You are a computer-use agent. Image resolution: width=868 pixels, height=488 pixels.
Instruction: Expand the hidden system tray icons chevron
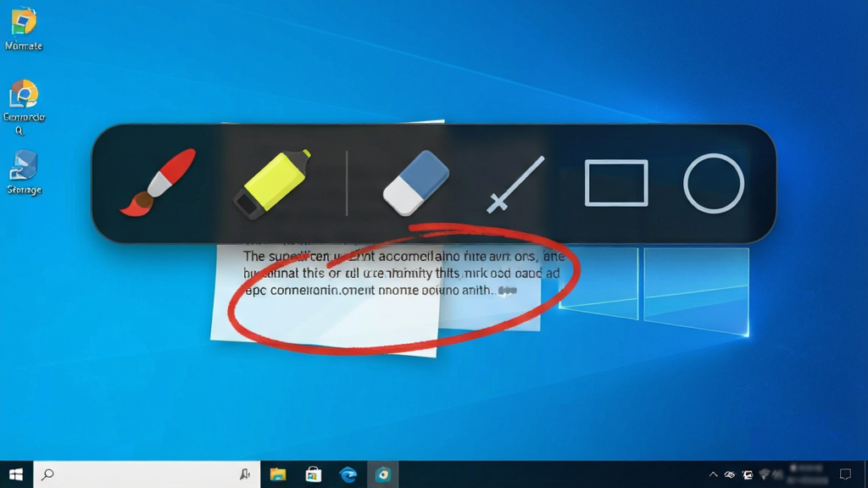pos(713,474)
